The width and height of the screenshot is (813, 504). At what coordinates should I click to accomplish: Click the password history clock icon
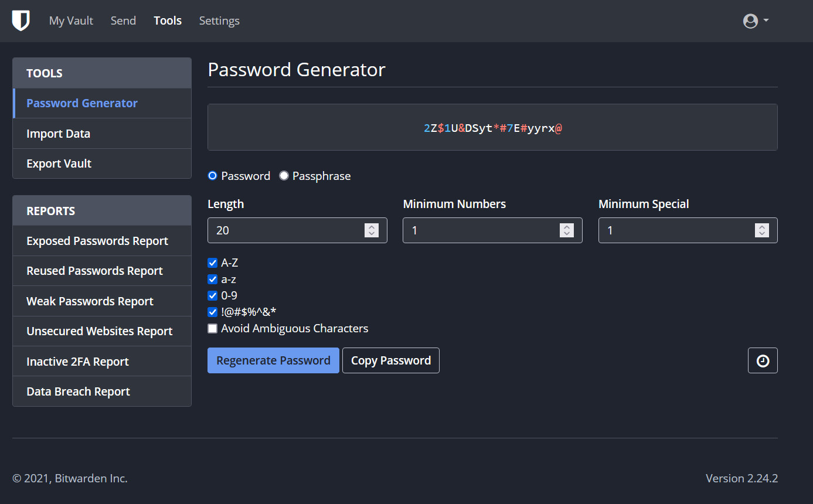click(763, 360)
